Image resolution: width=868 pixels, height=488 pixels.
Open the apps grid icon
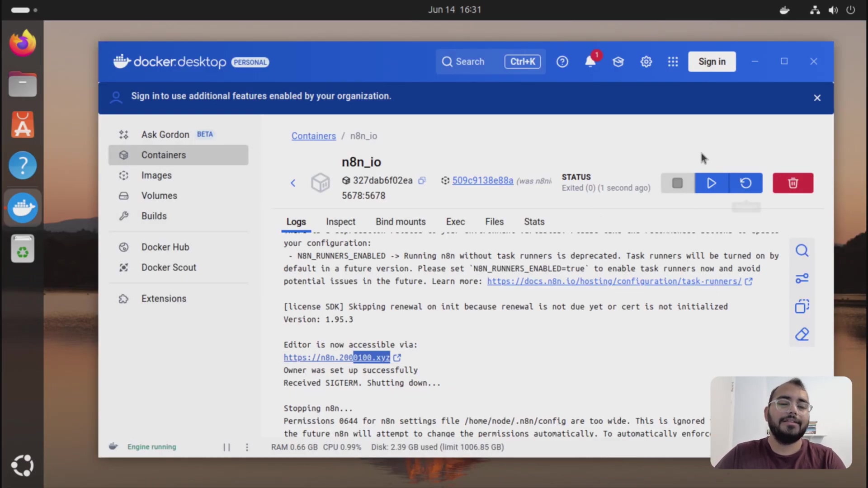673,61
